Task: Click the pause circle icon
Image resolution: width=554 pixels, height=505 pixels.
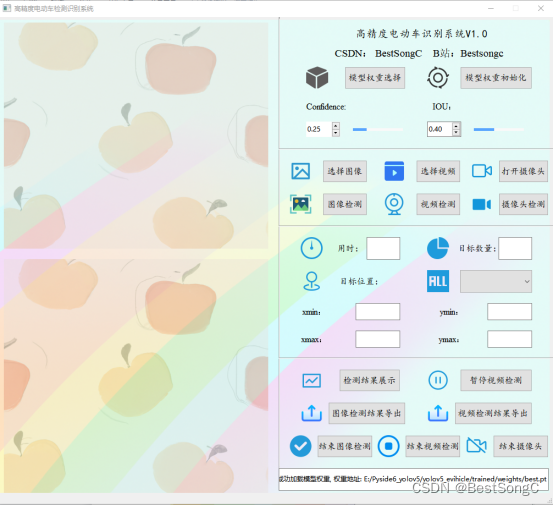Action: coord(438,380)
